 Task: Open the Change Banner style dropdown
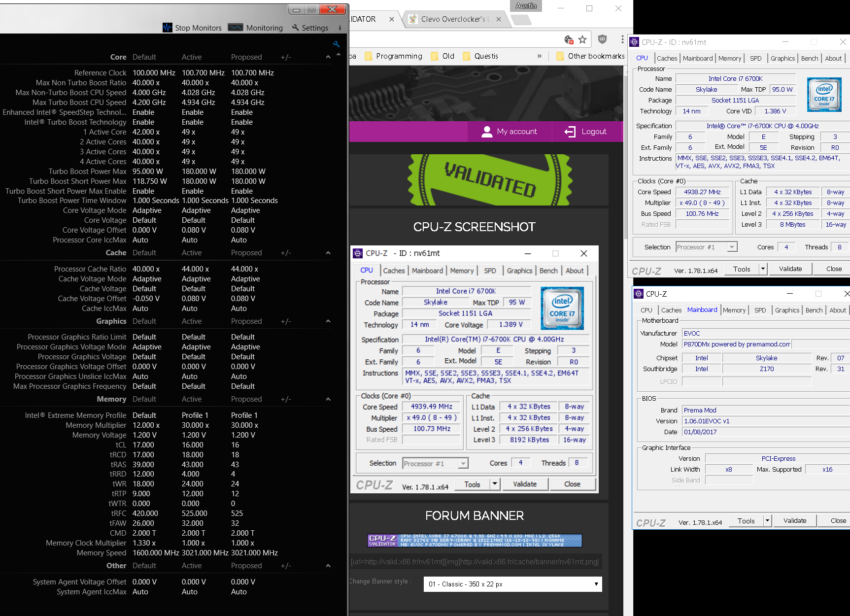(512, 584)
